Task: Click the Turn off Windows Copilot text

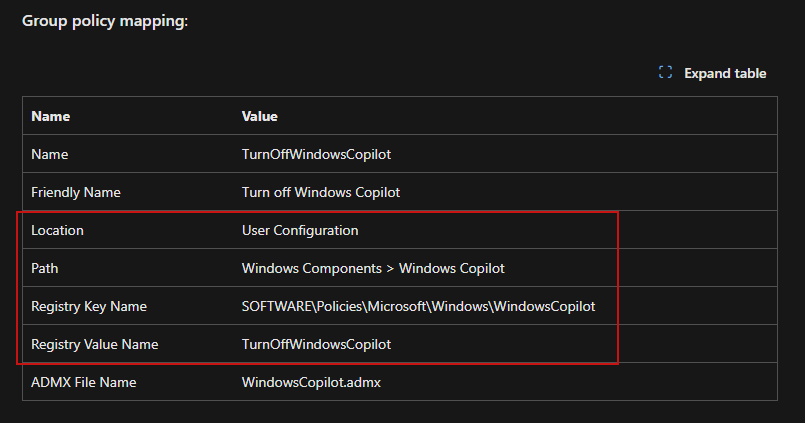Action: pyautogui.click(x=321, y=192)
